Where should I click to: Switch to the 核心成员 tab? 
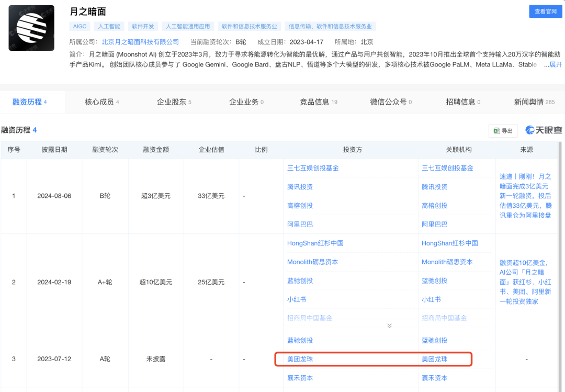pyautogui.click(x=101, y=102)
